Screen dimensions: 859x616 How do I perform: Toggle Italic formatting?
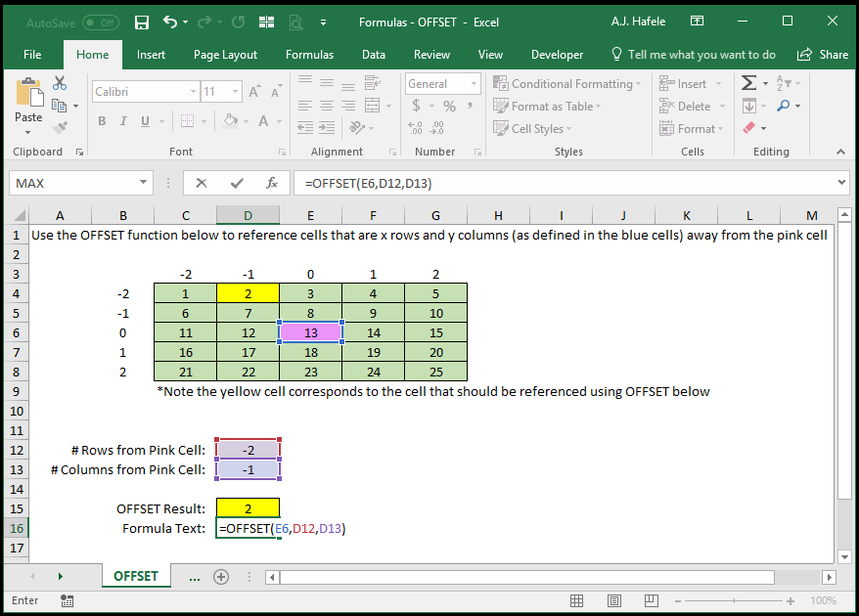tap(124, 121)
